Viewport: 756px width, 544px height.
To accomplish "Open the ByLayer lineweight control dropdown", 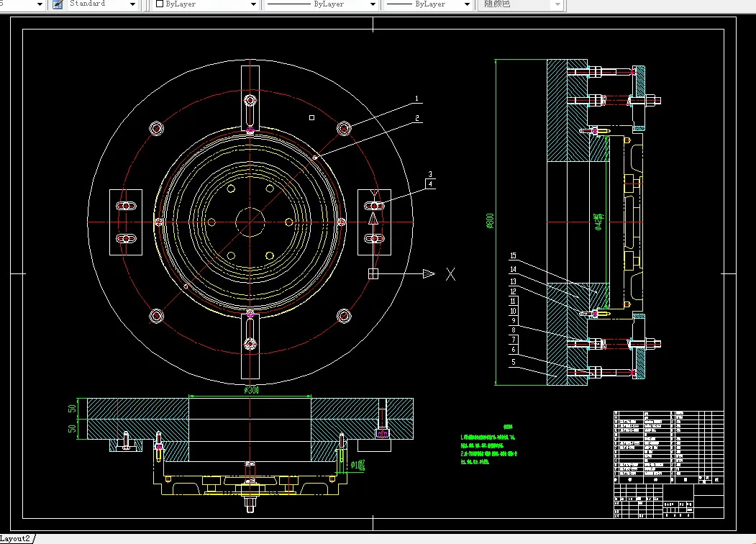I will click(x=467, y=4).
